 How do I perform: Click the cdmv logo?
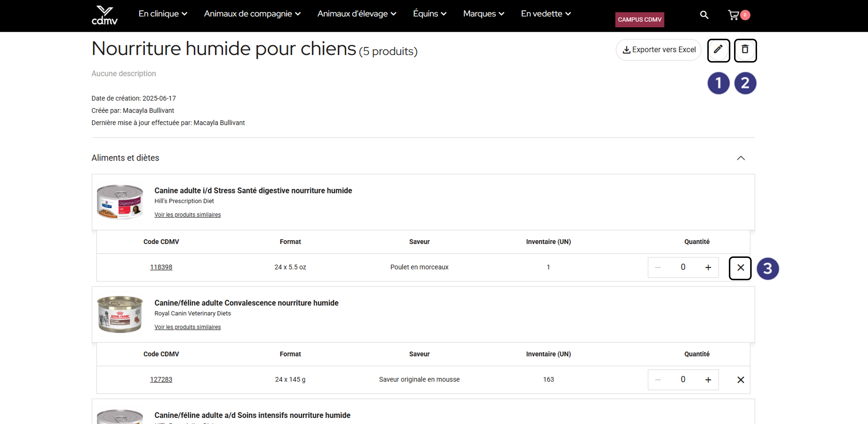point(105,15)
